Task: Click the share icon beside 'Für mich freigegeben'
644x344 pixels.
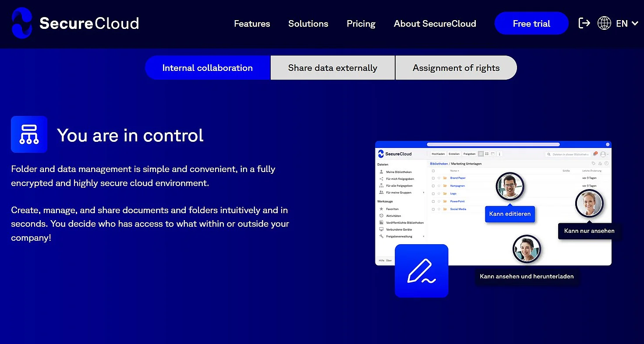Action: pos(381,179)
